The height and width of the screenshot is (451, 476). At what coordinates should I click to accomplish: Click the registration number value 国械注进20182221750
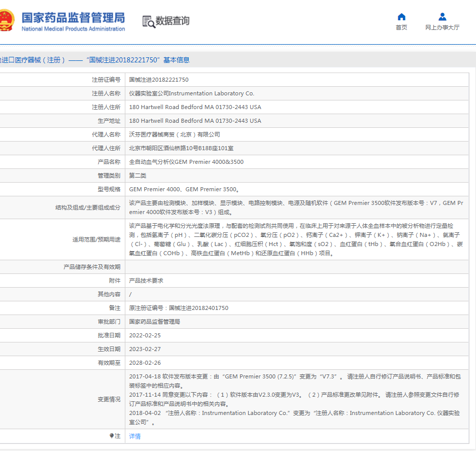pyautogui.click(x=159, y=80)
